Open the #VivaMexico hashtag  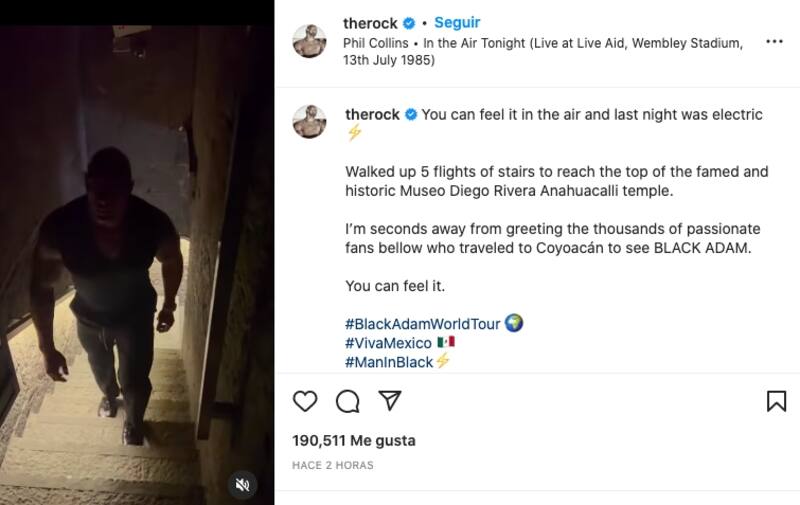click(x=389, y=343)
